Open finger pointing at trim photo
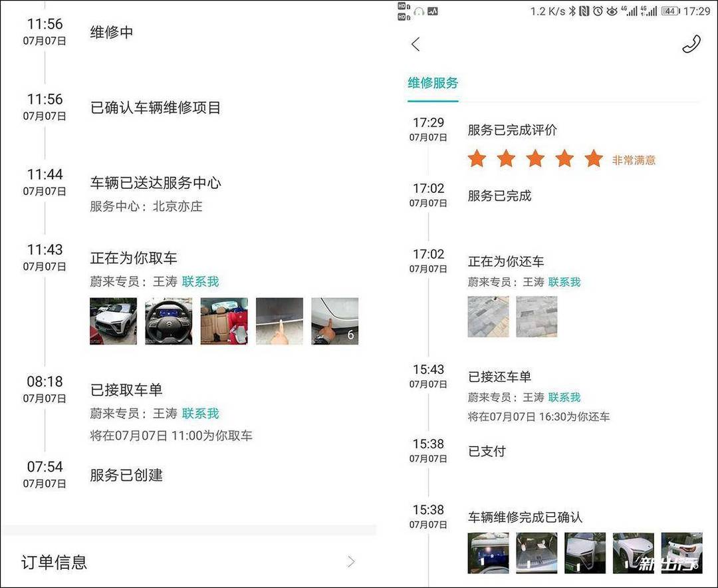718x588 pixels. (279, 321)
